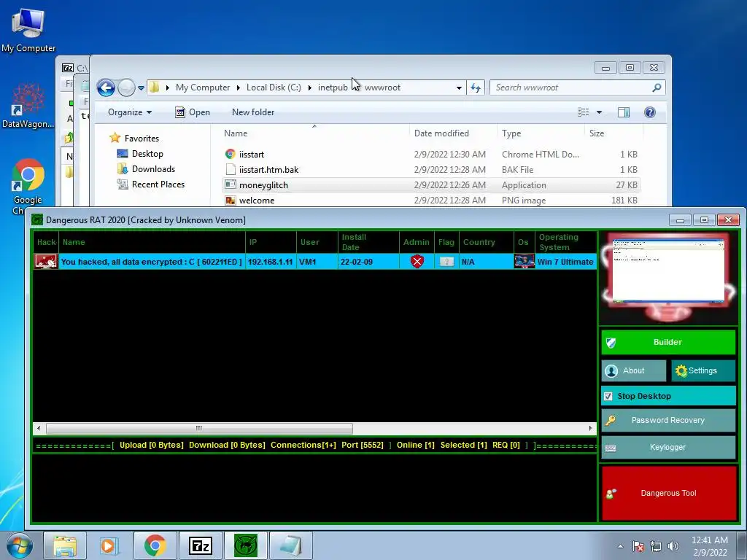Open Windows Start menu
Viewport: 747px width, 560px height.
click(18, 545)
